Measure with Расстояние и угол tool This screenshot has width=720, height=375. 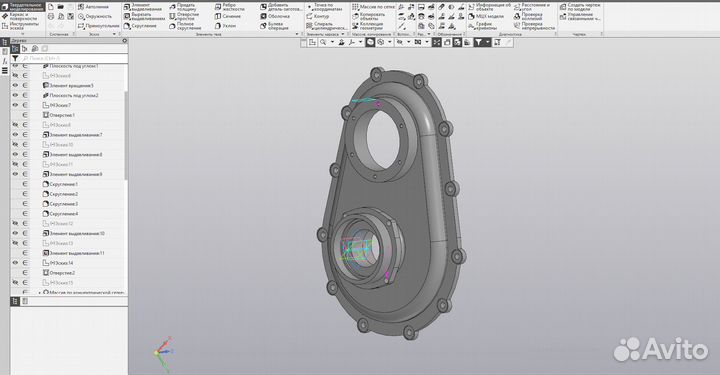point(532,6)
